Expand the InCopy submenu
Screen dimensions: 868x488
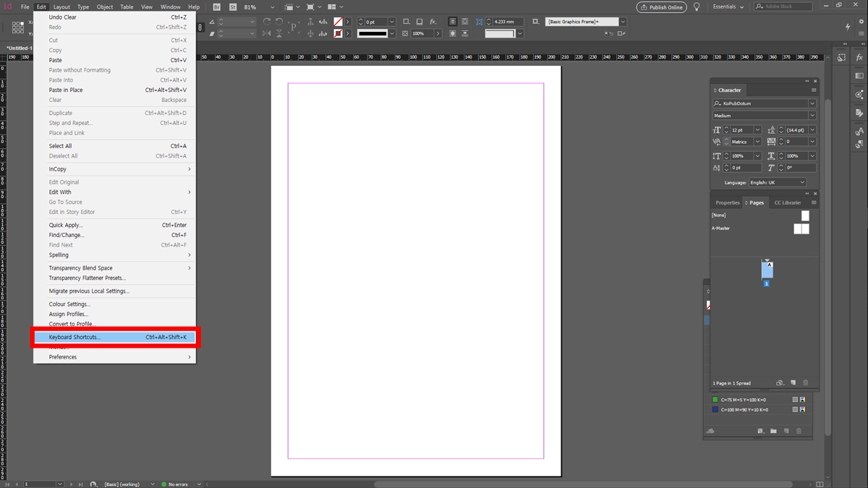click(x=114, y=169)
